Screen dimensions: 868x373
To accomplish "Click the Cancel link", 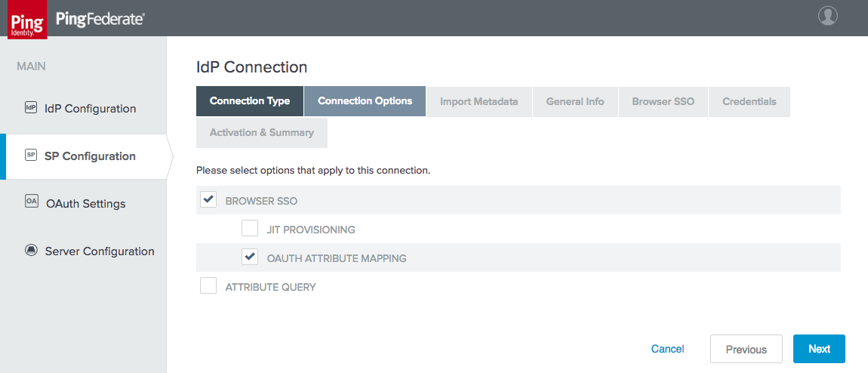I will click(668, 349).
